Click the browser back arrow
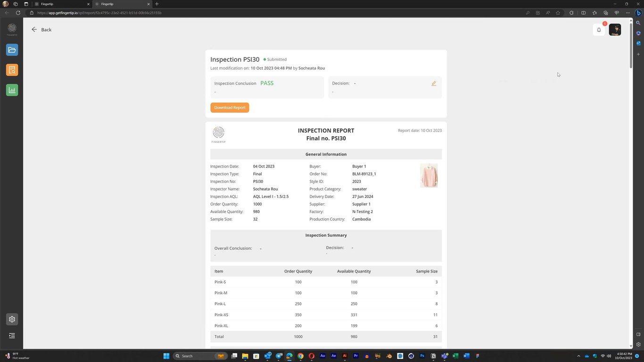The height and width of the screenshot is (362, 644). (x=7, y=13)
